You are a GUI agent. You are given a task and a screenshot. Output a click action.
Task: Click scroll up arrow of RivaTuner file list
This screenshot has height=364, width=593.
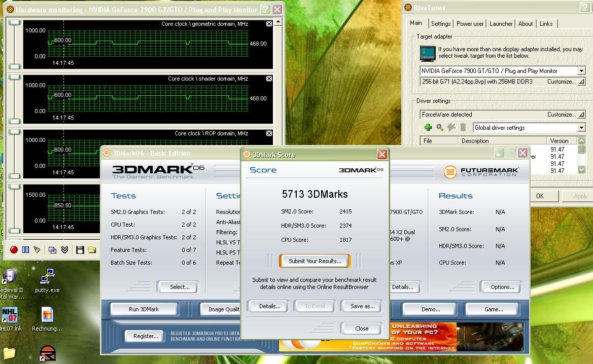point(582,140)
